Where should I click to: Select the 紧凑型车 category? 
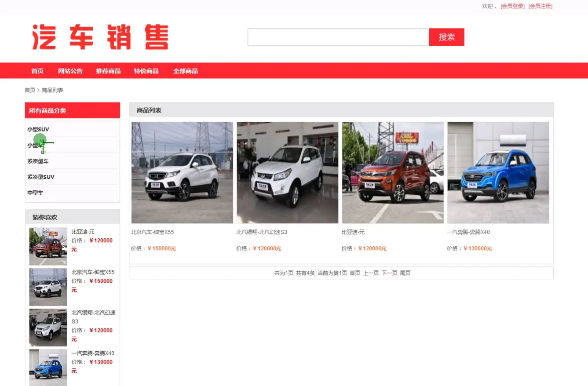[x=38, y=161]
